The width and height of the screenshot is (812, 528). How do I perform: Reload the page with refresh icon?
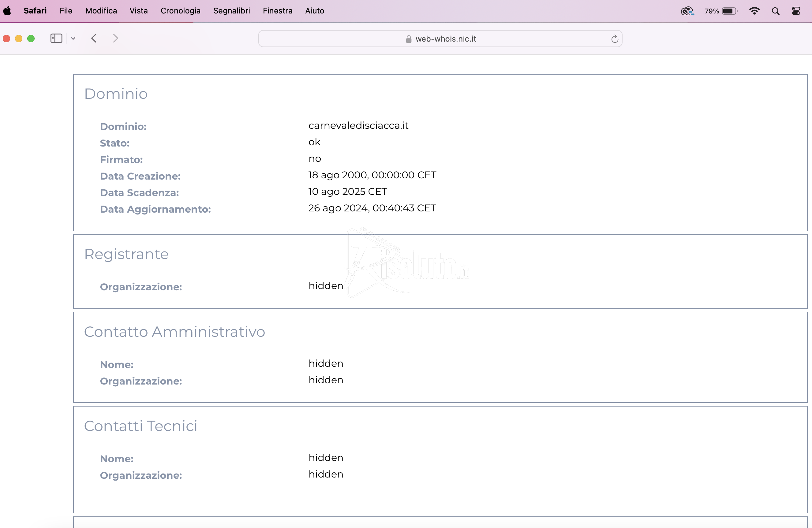[615, 39]
